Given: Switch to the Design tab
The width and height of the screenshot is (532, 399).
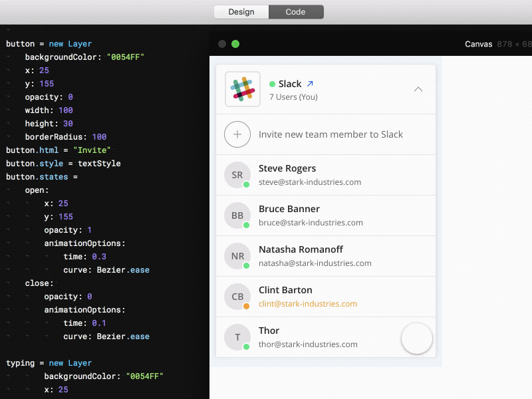Looking at the screenshot, I should point(241,12).
